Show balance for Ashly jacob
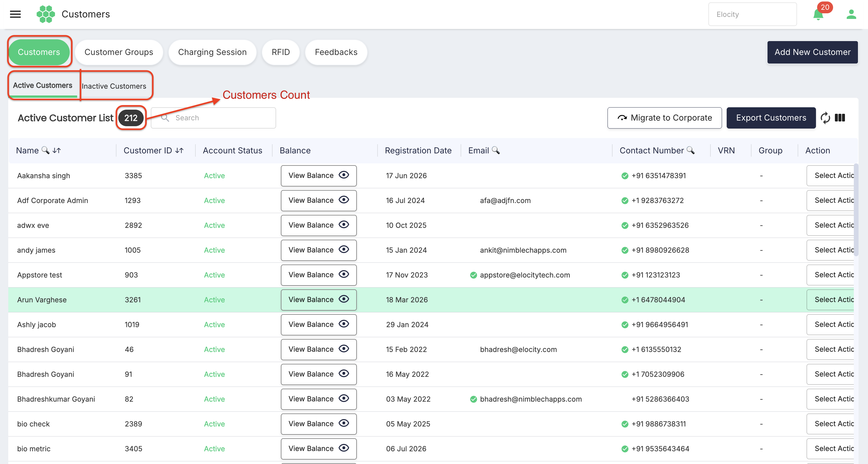Screen dimensions: 868x464 coord(318,325)
